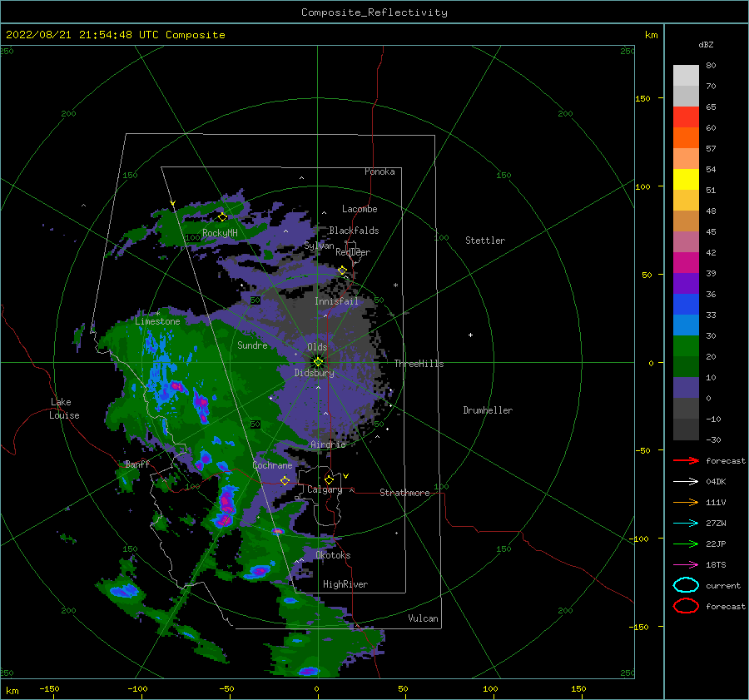The image size is (749, 700).
Task: Select the light gray 80 dBZ swatch
Action: (686, 75)
